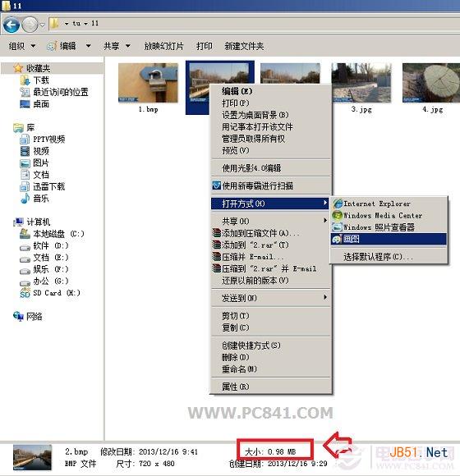This screenshot has height=476, width=460.
Task: Expand 打开方式(H) submenu
Action: click(x=270, y=204)
